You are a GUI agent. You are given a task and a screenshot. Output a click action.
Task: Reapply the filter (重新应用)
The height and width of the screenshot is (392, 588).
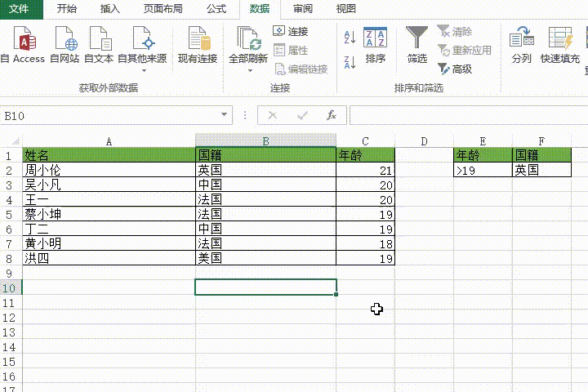[x=464, y=50]
